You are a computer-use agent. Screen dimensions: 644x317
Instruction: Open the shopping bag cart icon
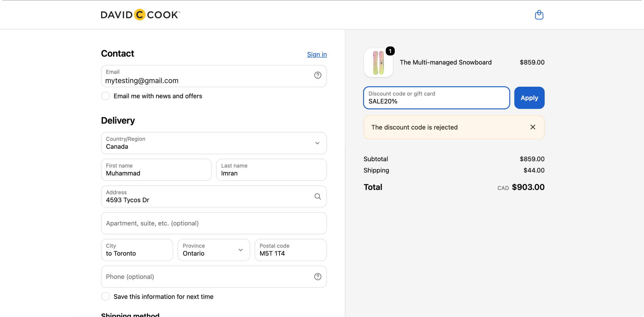pos(539,15)
